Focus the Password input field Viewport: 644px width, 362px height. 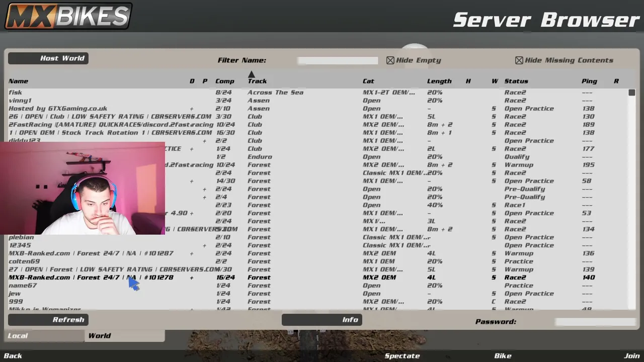coord(595,322)
